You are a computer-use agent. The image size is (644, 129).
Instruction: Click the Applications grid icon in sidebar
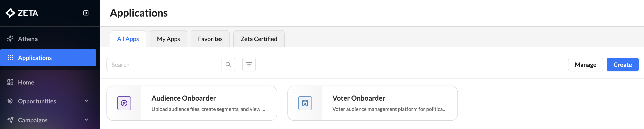click(x=10, y=58)
